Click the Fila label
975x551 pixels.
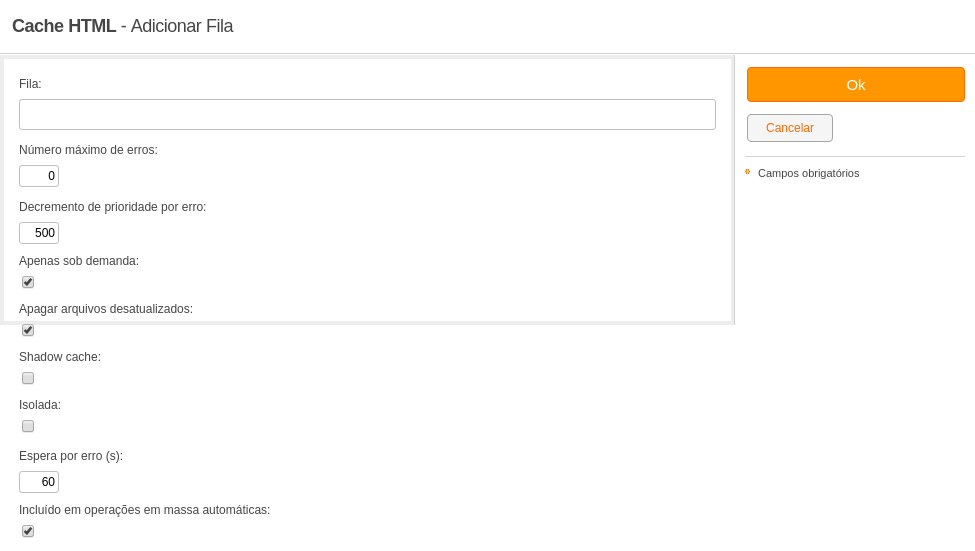[30, 84]
